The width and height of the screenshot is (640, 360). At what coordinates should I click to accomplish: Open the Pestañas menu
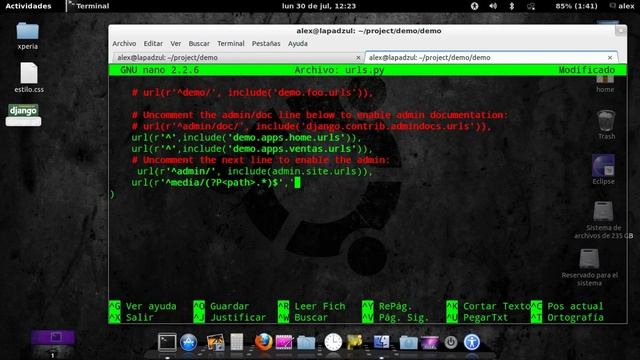coord(266,43)
